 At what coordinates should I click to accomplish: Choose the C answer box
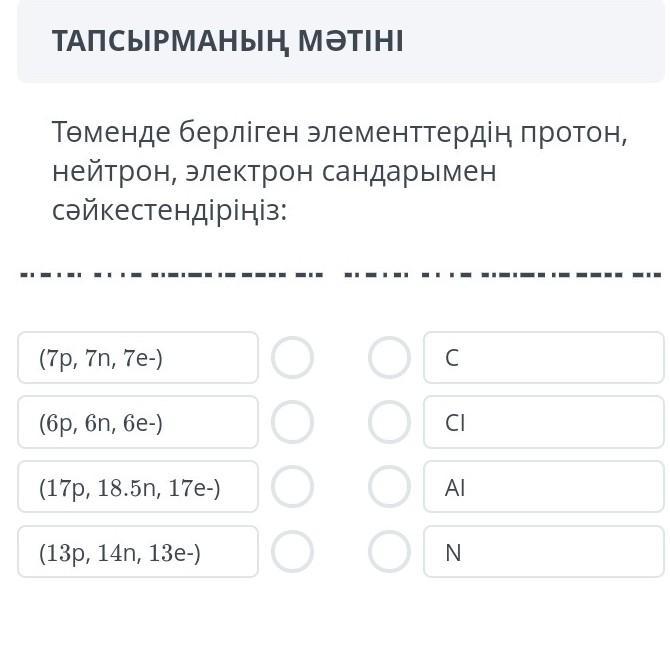click(x=543, y=358)
